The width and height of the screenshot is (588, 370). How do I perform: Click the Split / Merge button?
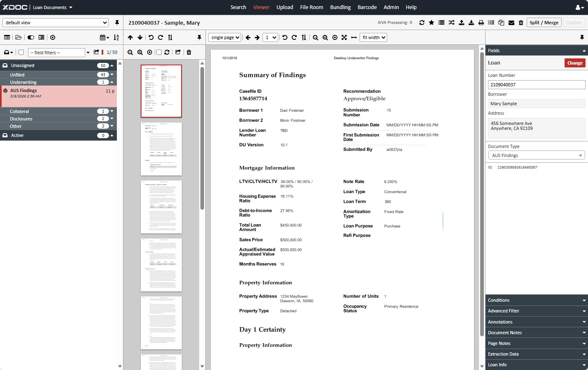point(544,23)
